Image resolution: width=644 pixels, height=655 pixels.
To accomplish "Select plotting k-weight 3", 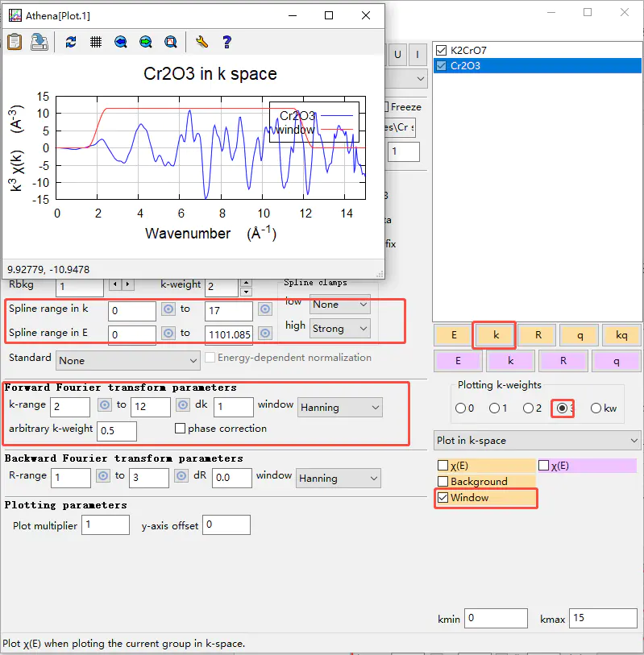I will pos(562,408).
